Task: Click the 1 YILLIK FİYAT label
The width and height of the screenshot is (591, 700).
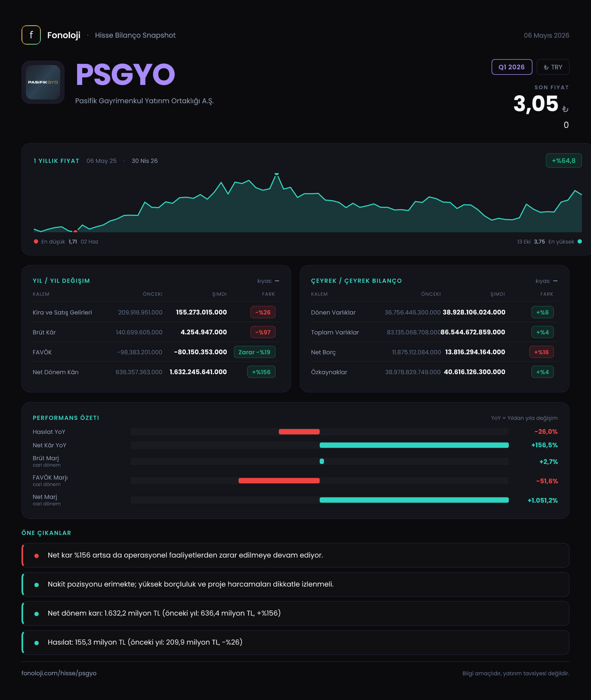Action: (56, 161)
